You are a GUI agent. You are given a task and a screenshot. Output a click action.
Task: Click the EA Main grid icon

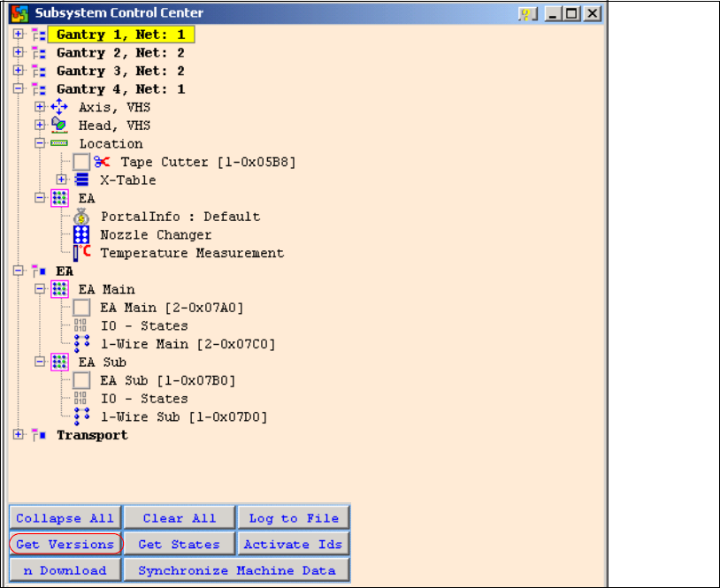click(59, 289)
